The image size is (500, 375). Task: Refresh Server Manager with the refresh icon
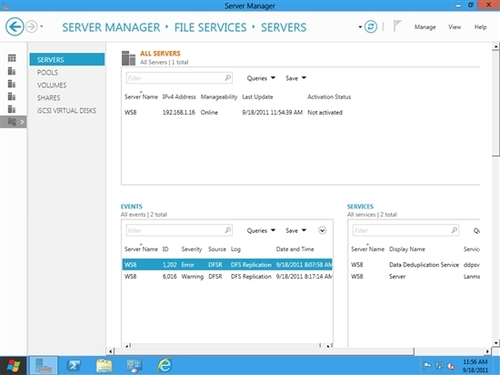point(370,27)
